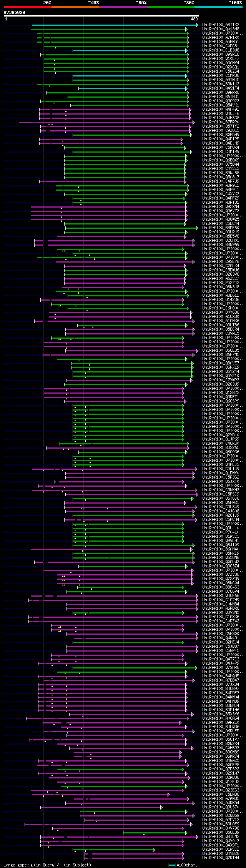The height and width of the screenshot is (868, 246).
Task: Select the UniRef100_Q4T7C3 label
Action: [221, 659]
